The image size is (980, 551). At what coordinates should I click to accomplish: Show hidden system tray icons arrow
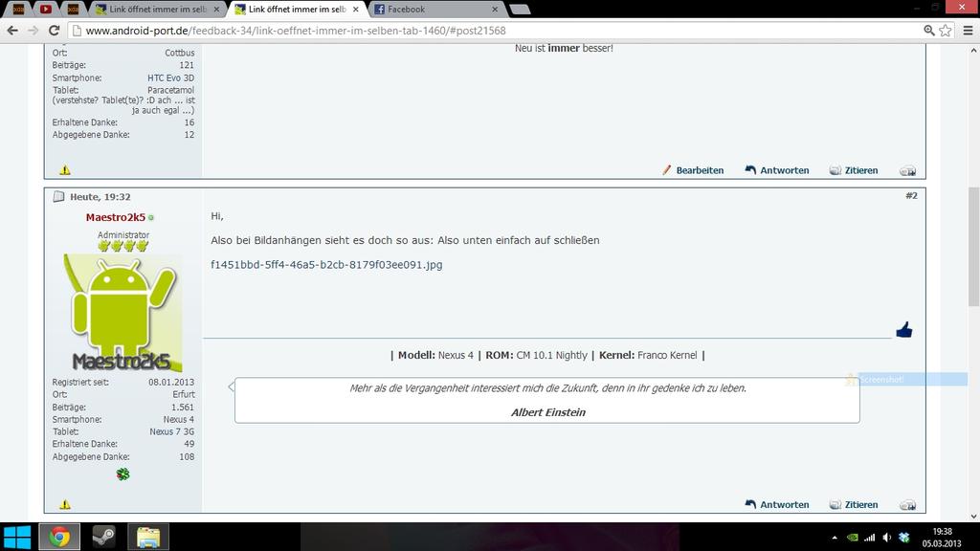tap(835, 538)
